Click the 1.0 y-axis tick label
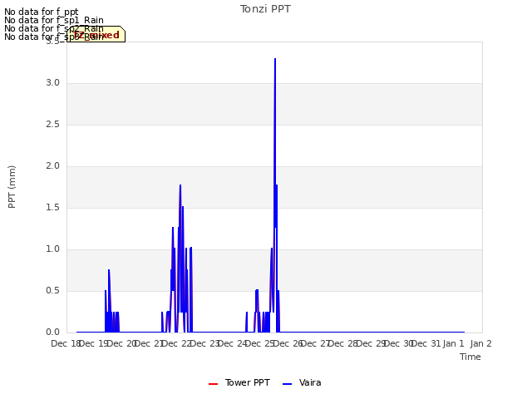 [52, 249]
